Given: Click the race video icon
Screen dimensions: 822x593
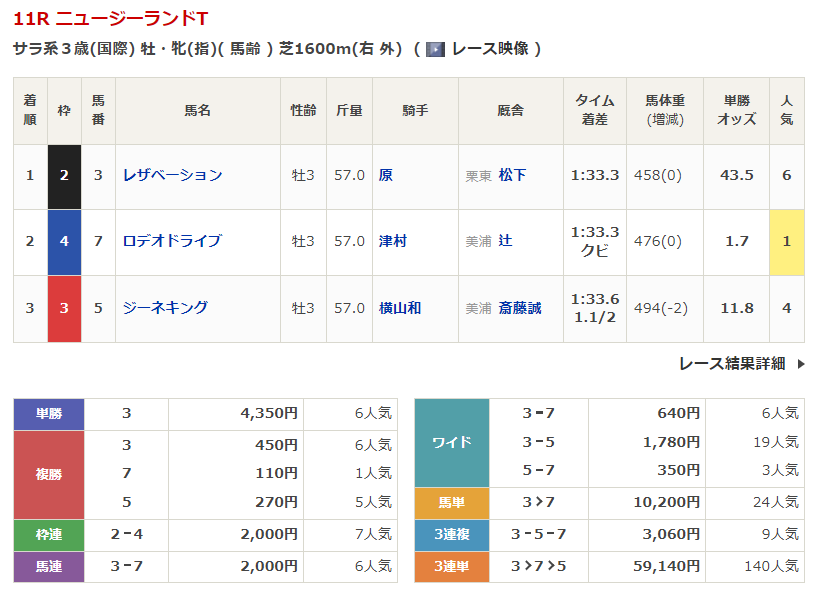Looking at the screenshot, I should pyautogui.click(x=435, y=49).
